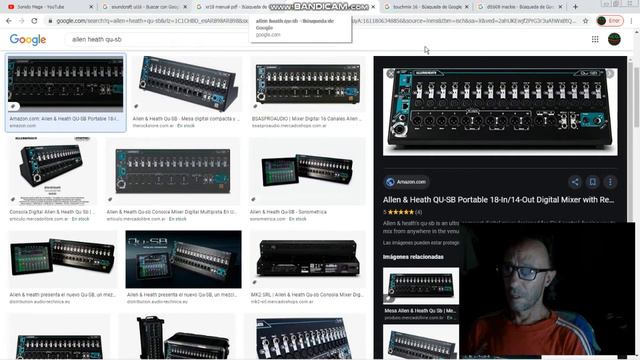Click the 'Las imágenes pueden estar' copyright notice
Image resolution: width=640 pixels, height=360 pixels.
tap(421, 243)
